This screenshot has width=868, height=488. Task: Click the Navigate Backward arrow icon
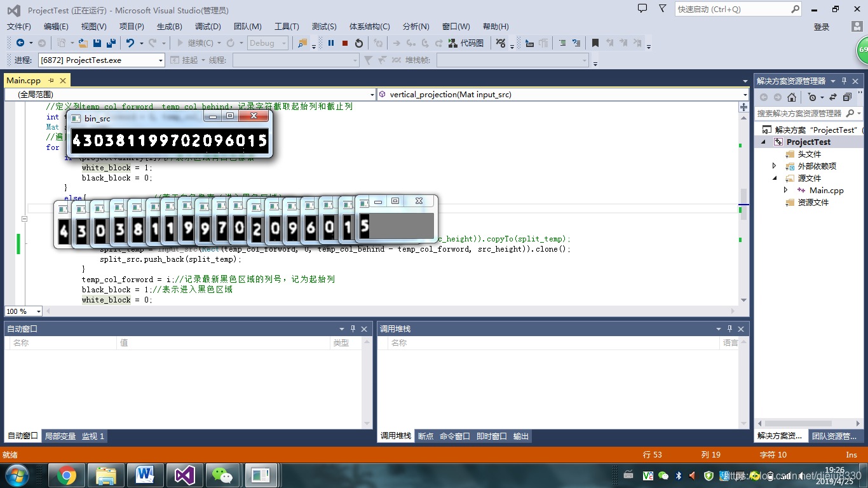[x=20, y=43]
